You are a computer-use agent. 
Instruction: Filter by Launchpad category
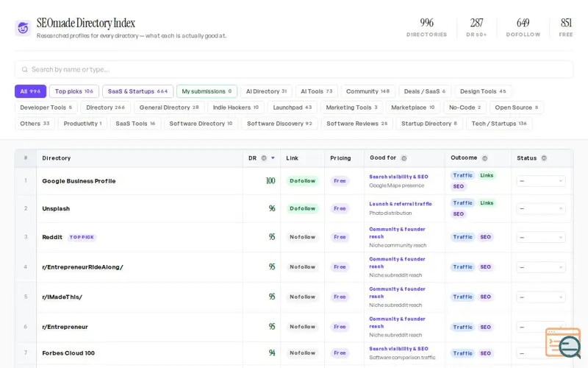[x=293, y=107]
